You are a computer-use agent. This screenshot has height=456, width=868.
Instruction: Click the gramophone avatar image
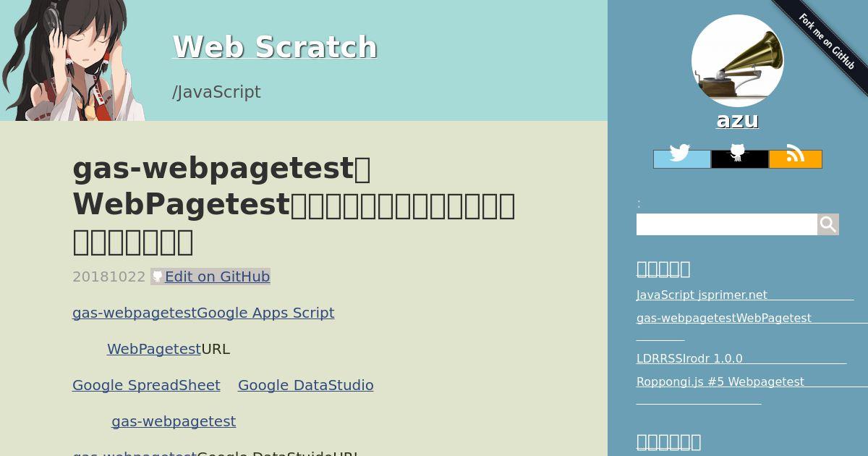[x=737, y=61]
